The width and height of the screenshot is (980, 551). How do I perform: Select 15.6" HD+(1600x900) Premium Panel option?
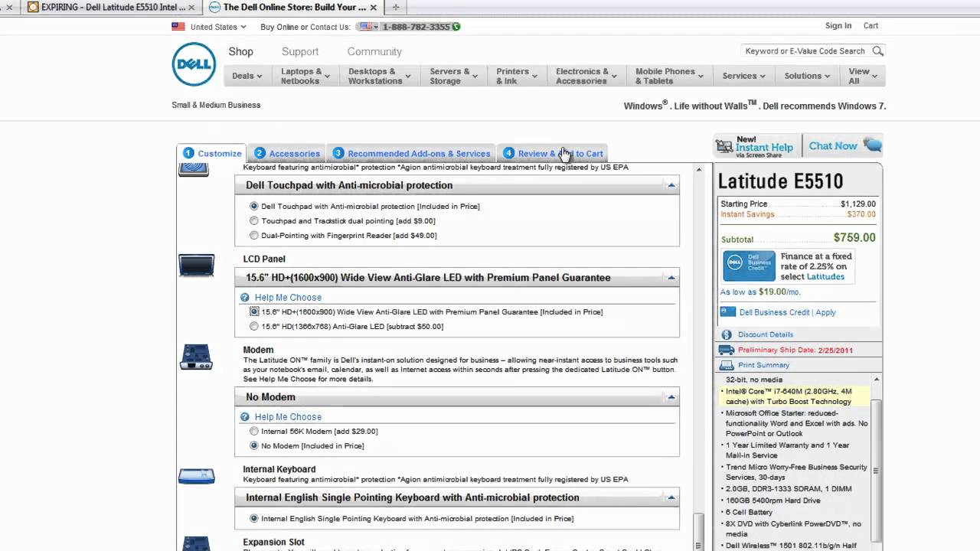pyautogui.click(x=254, y=311)
